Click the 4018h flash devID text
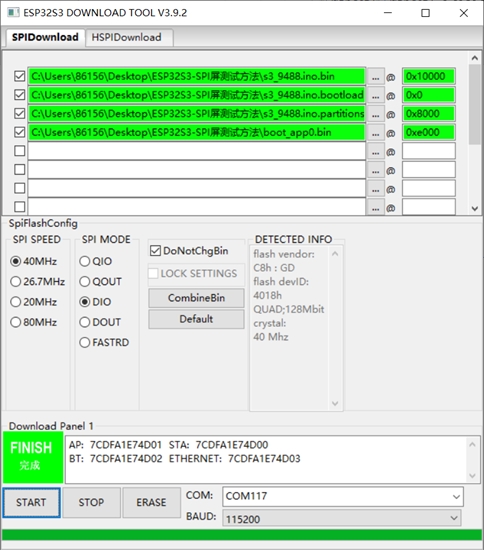This screenshot has height=550, width=484. [x=267, y=295]
